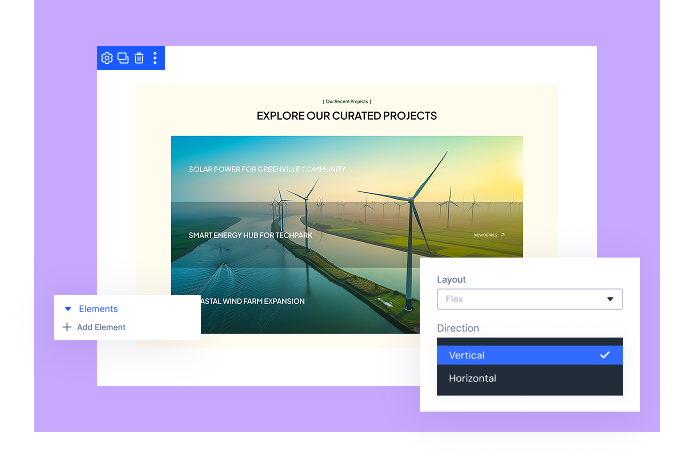Screen dimensions: 686x467
Task: Delete the section with trash icon
Action: point(139,58)
